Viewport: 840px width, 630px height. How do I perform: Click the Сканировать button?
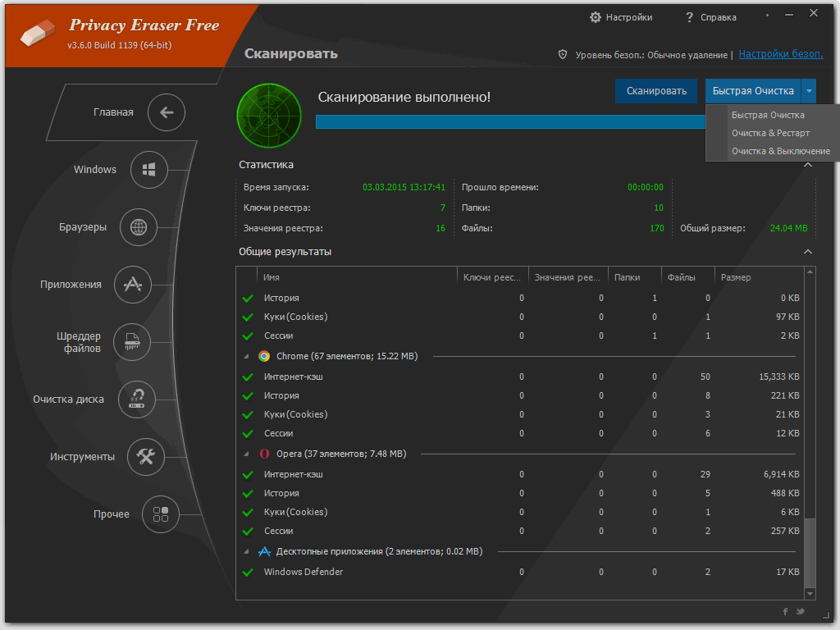coord(656,91)
